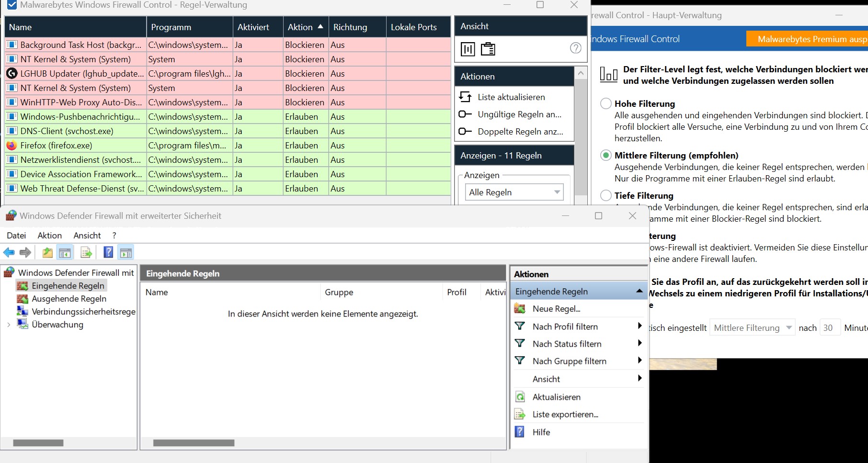Click the Lokale Ports column header
The height and width of the screenshot is (463, 868).
(418, 27)
